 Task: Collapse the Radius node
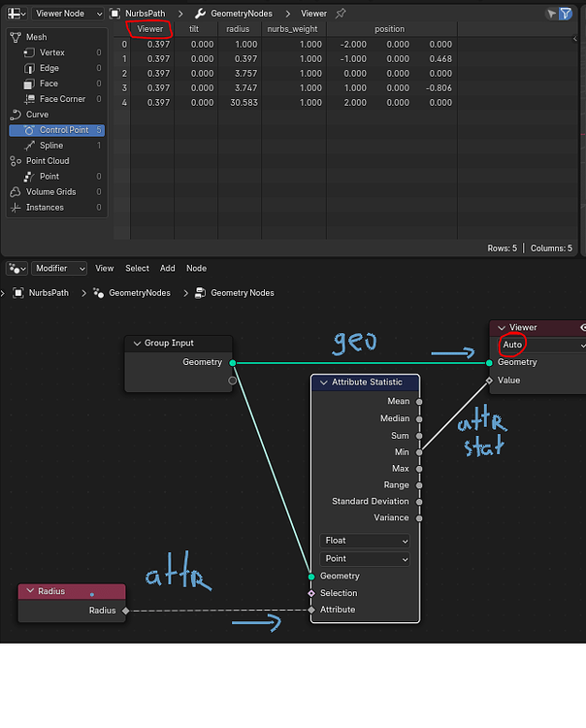point(31,591)
